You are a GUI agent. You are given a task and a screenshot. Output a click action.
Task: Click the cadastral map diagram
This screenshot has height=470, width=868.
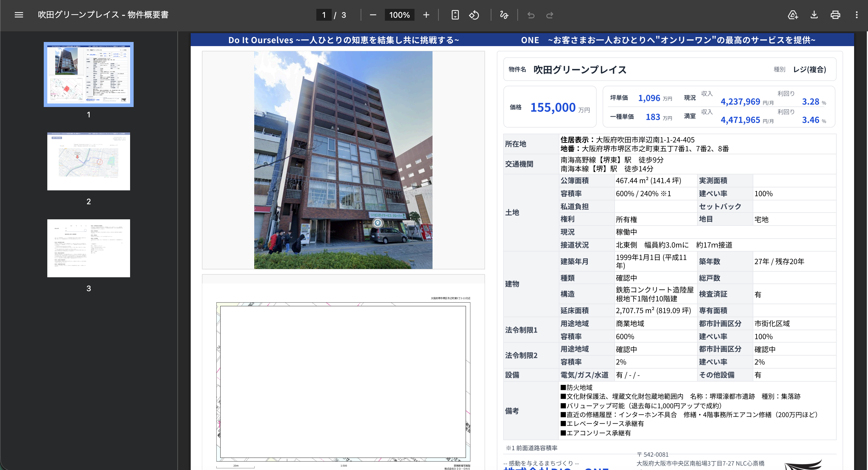[x=343, y=382]
